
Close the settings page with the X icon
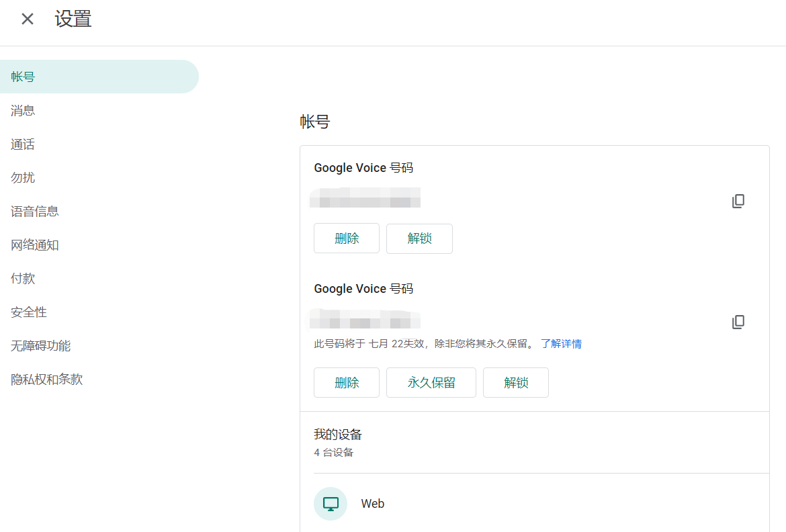28,19
